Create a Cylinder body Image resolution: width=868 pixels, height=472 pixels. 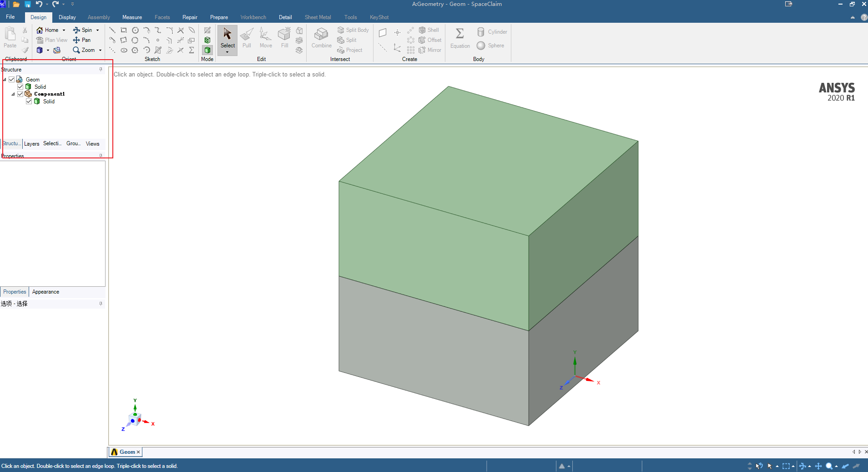492,32
